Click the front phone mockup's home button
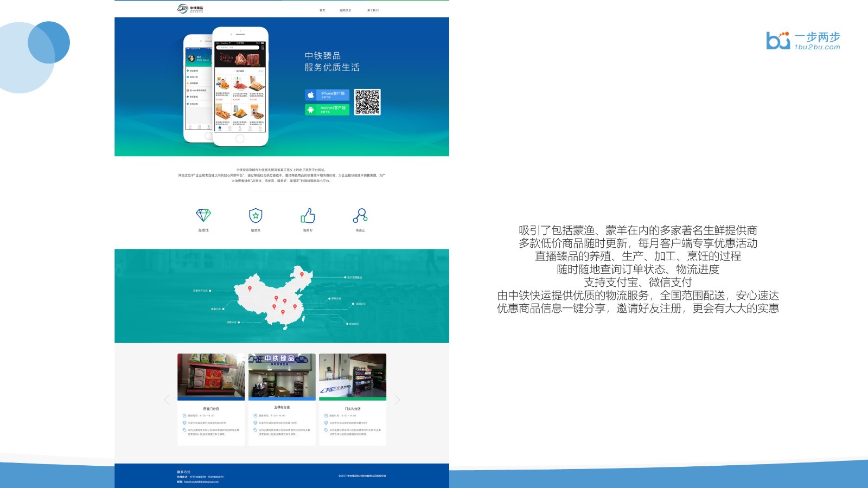The image size is (868, 488). coord(240,139)
